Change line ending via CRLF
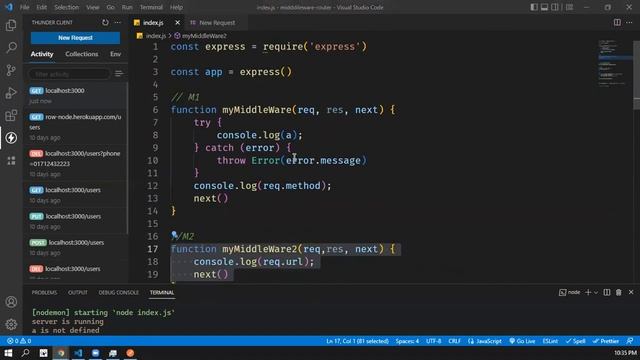This screenshot has width=640, height=360. tap(454, 341)
